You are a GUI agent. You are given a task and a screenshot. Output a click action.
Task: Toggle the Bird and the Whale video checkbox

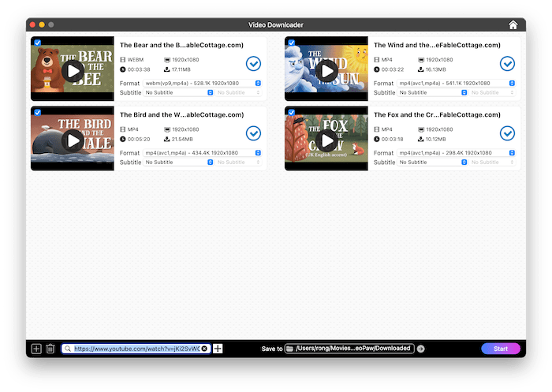tap(37, 112)
